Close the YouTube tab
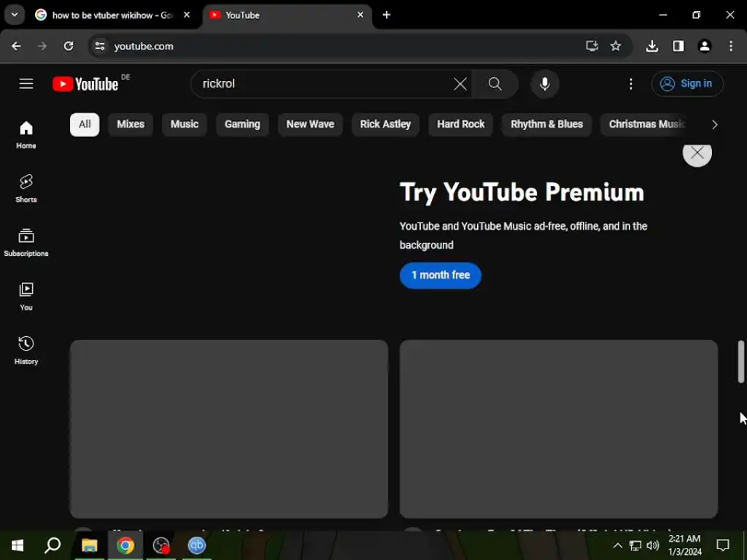The height and width of the screenshot is (560, 747). (x=360, y=15)
